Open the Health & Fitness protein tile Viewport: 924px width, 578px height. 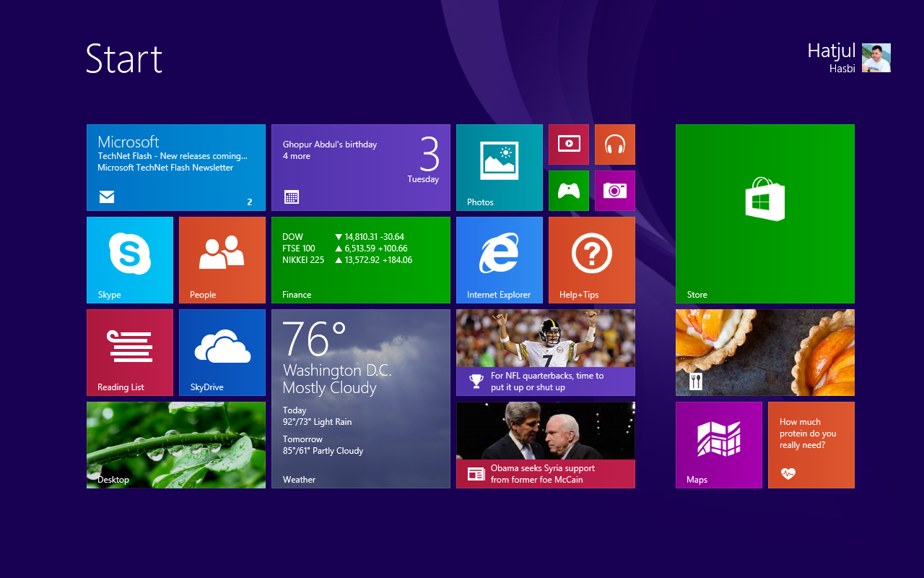(811, 445)
